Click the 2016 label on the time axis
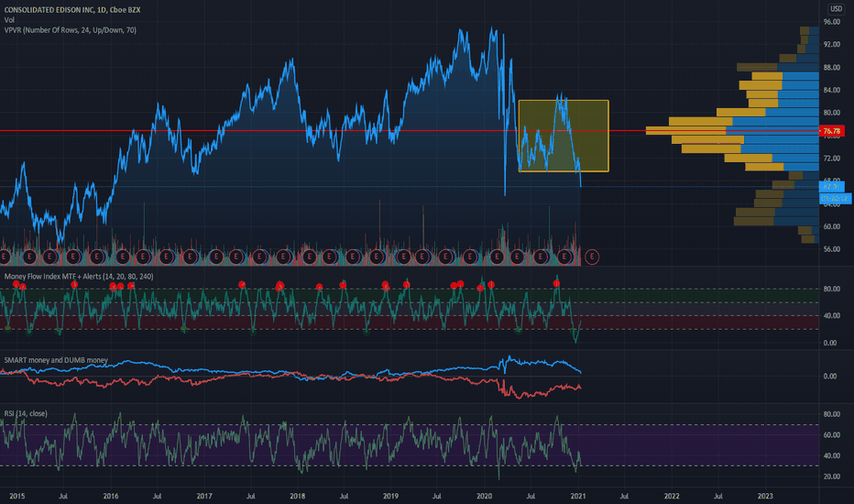Screen dimensions: 854x504 (111, 496)
